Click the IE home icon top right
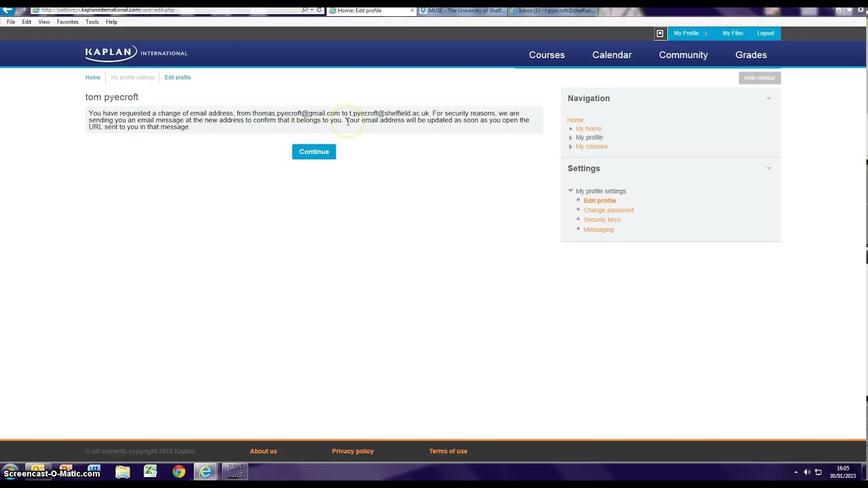Viewport: 868px width, 488px height. [838, 10]
